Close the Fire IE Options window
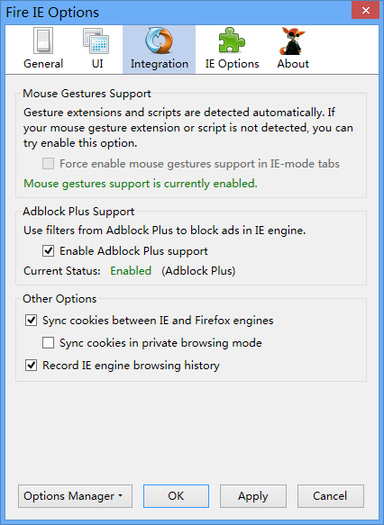 (x=366, y=10)
